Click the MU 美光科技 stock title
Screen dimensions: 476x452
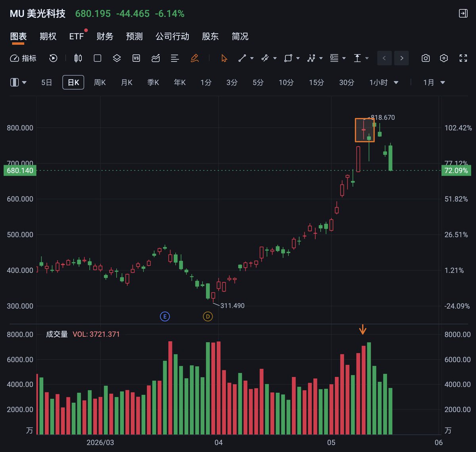[37, 13]
